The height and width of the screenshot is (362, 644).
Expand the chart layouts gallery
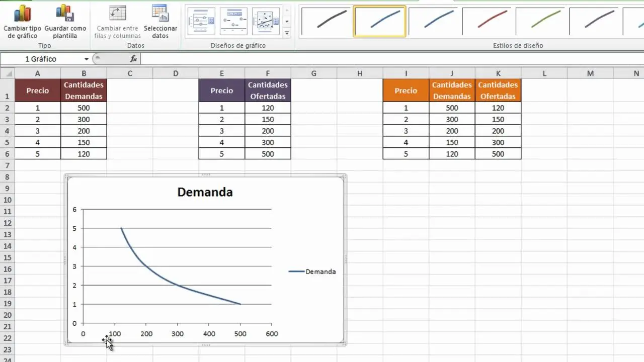[x=287, y=33]
